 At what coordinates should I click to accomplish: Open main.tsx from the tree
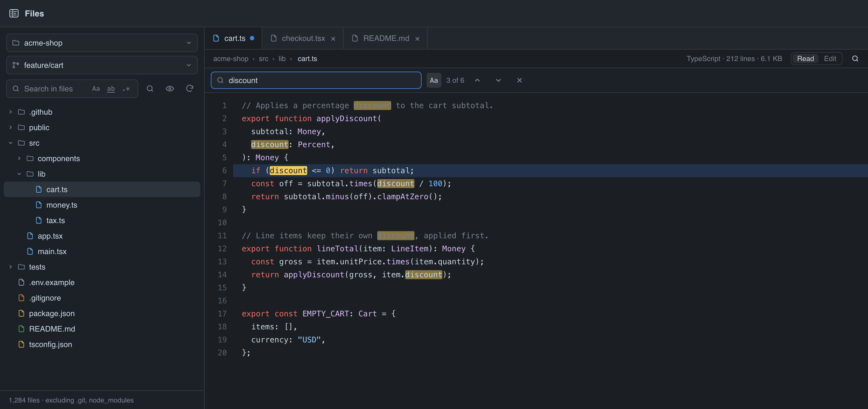pos(102,251)
